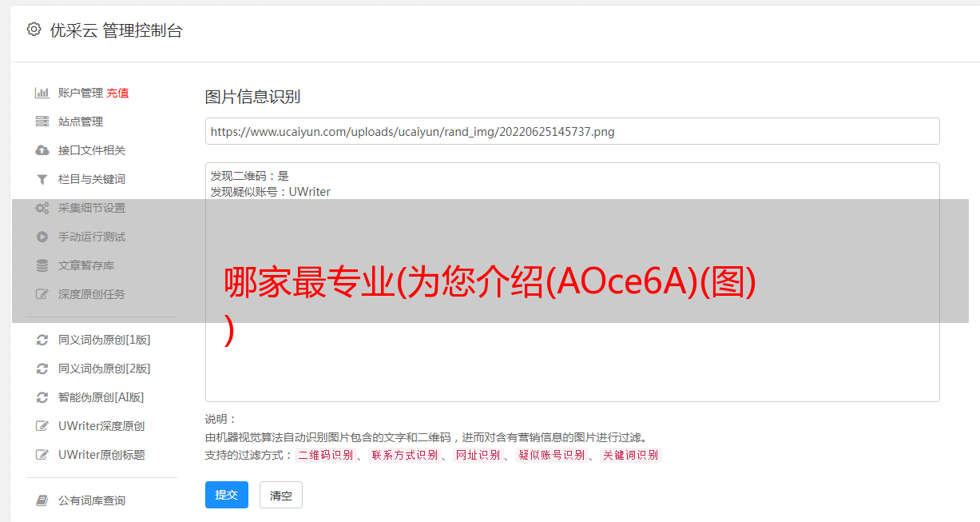Click the edit icon for UWriter原创标题

(42, 455)
